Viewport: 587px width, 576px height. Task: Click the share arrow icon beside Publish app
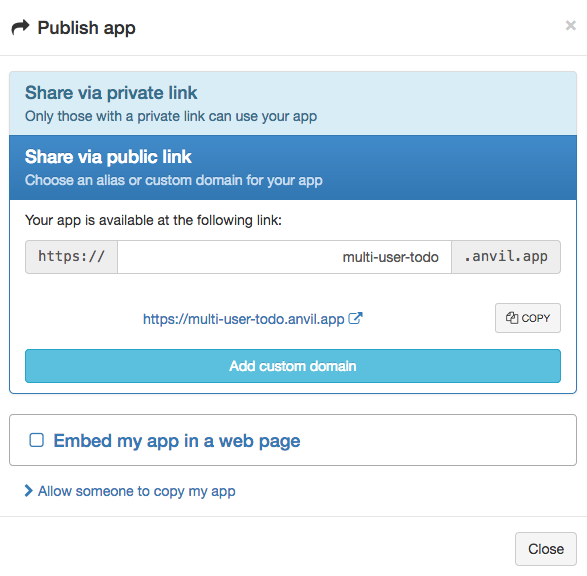pos(20,28)
